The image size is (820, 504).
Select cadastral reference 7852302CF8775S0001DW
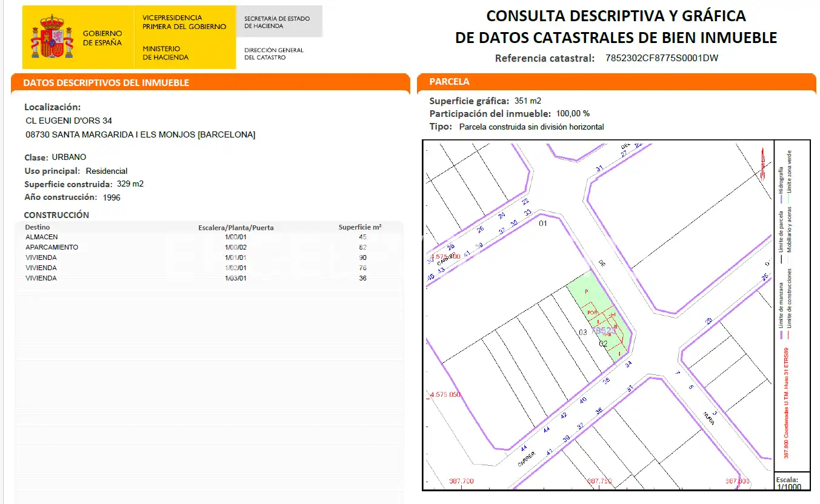662,58
